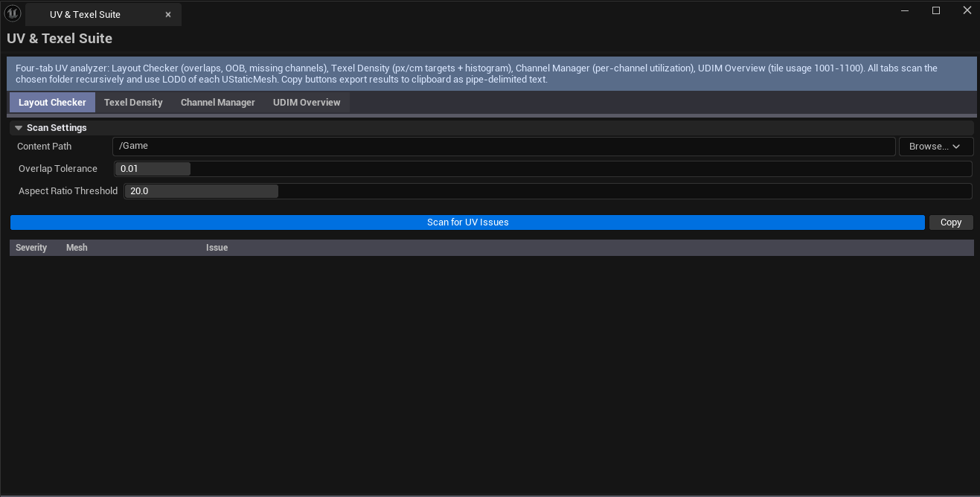Open the Texel Density tab
This screenshot has height=497, width=980.
coord(133,103)
